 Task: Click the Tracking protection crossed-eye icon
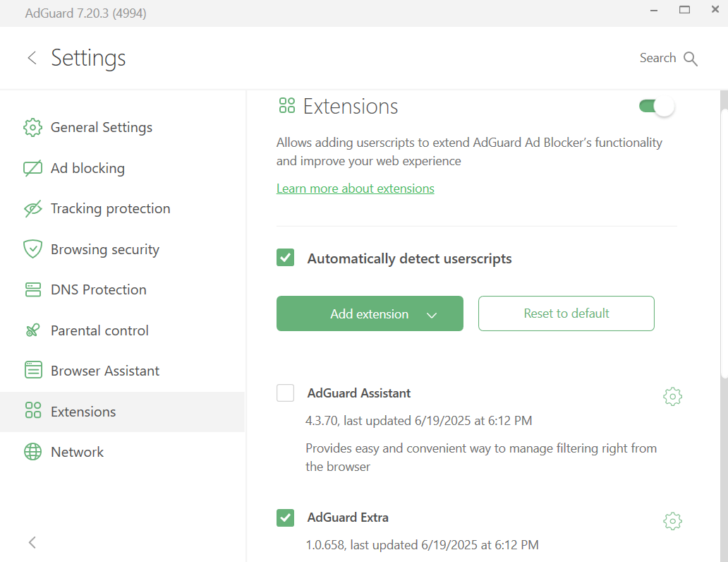point(32,209)
